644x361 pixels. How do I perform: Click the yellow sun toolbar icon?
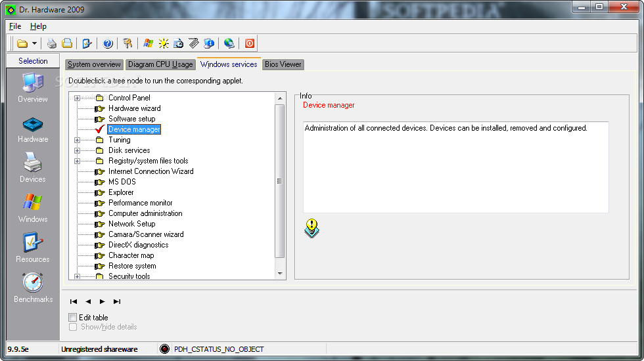(164, 43)
